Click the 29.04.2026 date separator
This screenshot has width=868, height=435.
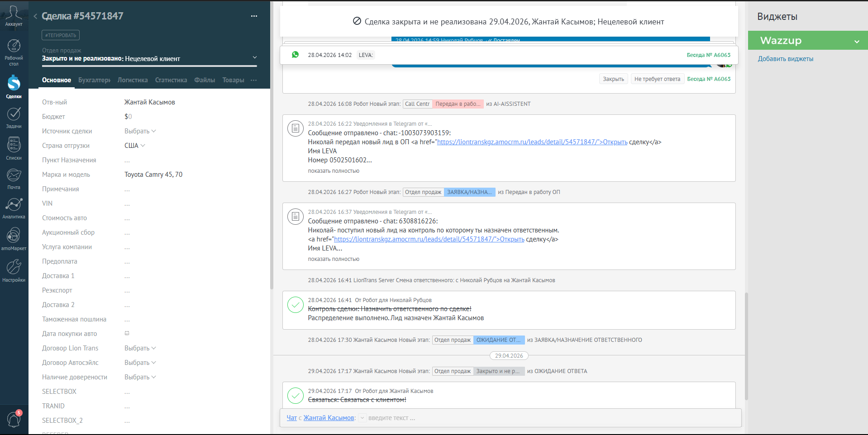(509, 356)
